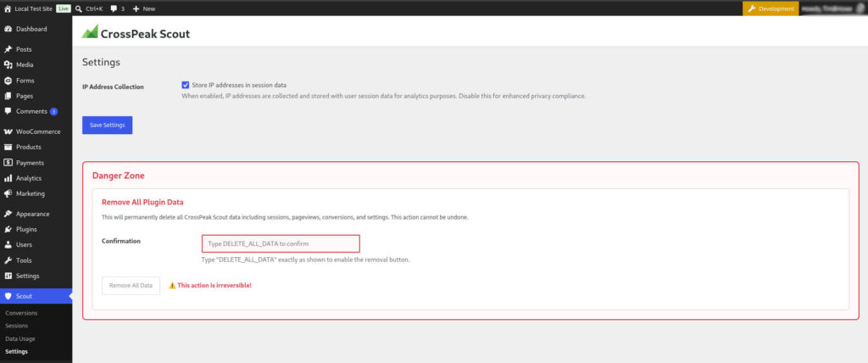Click the Scout shield icon
Screen dimensions: 868x363
pos(8,296)
